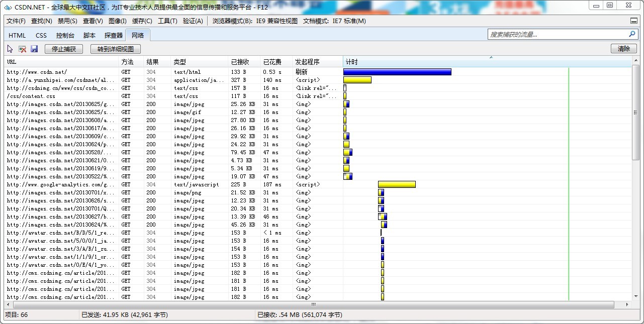The height and width of the screenshot is (324, 644).
Task: Click the 已发送: 41.95 KB status entry
Action: (x=125, y=315)
